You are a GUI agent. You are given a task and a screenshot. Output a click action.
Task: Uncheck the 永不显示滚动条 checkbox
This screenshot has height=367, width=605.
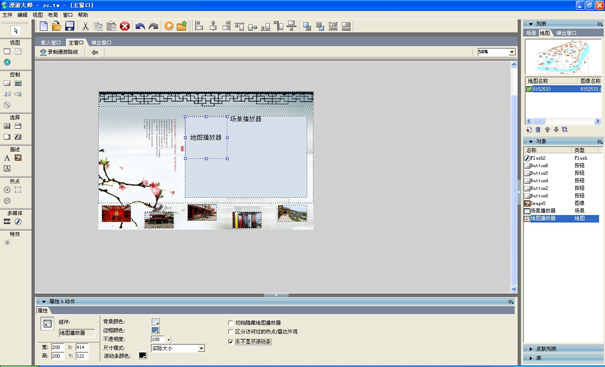(x=231, y=342)
